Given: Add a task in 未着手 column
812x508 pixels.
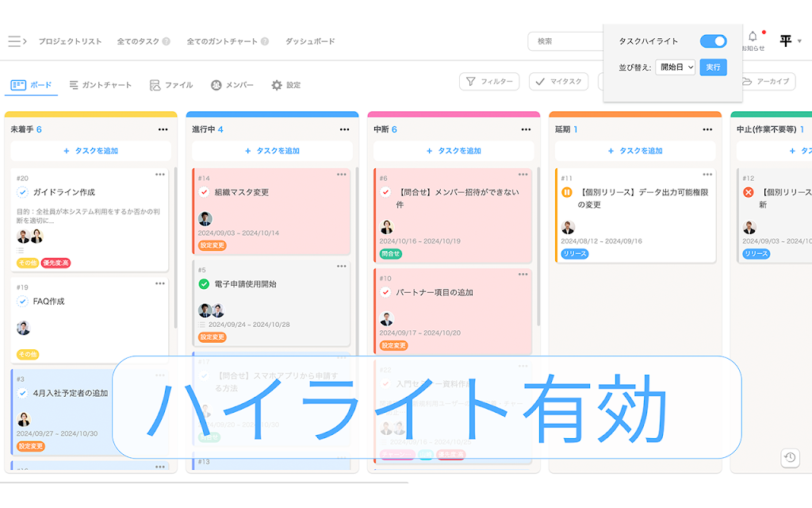Looking at the screenshot, I should [90, 151].
